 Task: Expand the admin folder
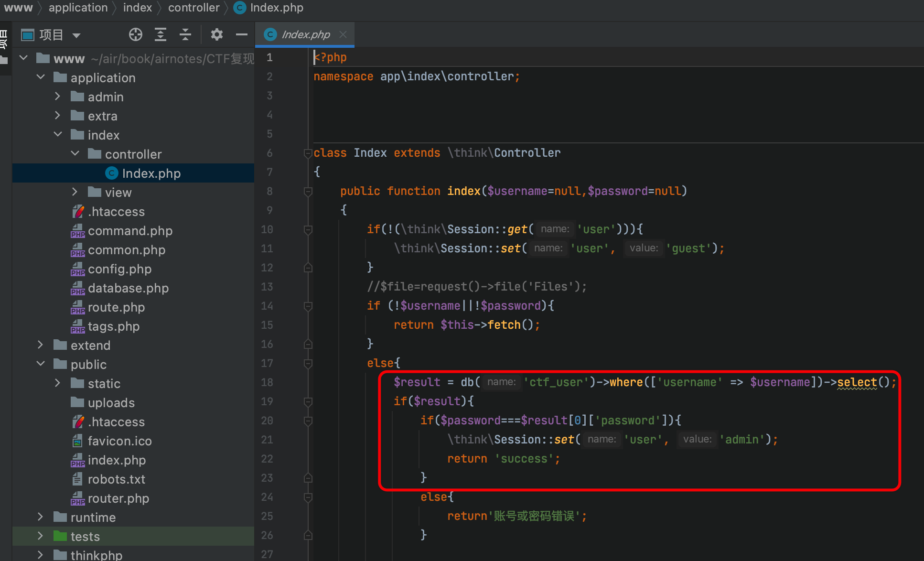point(58,97)
